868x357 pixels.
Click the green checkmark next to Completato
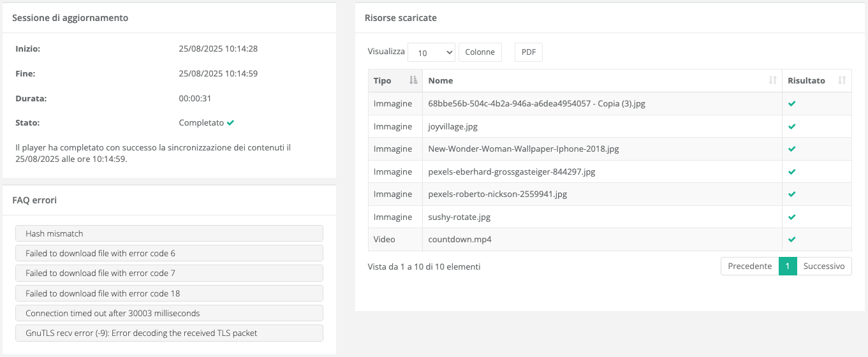click(x=230, y=122)
